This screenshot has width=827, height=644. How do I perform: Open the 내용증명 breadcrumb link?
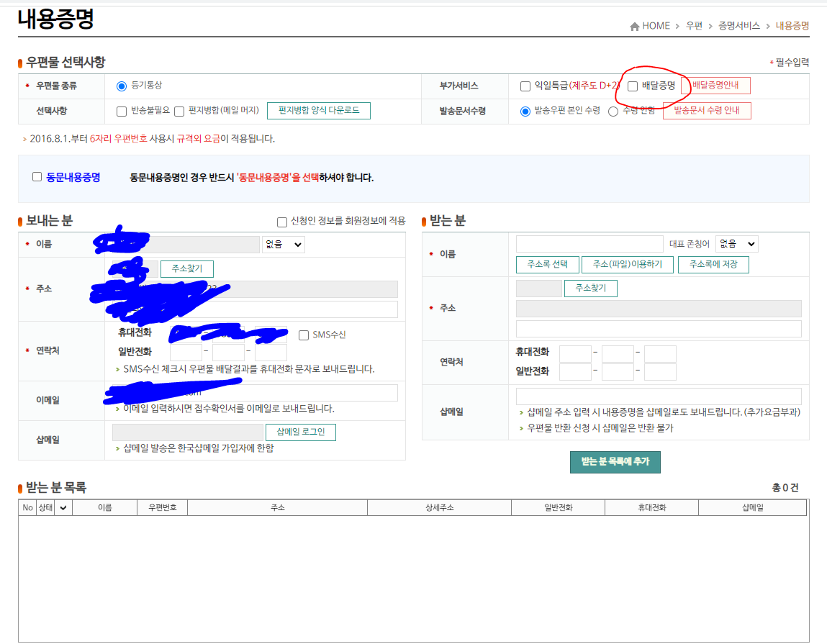click(x=792, y=26)
